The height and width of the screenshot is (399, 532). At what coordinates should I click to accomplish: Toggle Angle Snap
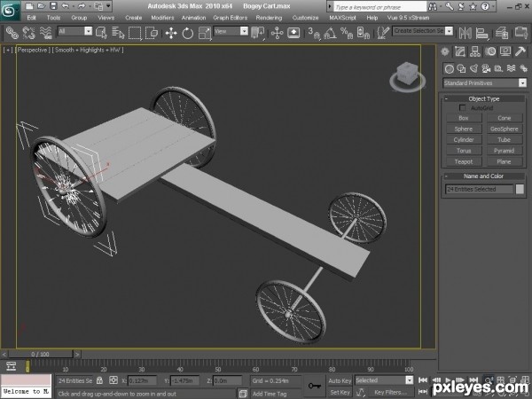click(x=330, y=33)
